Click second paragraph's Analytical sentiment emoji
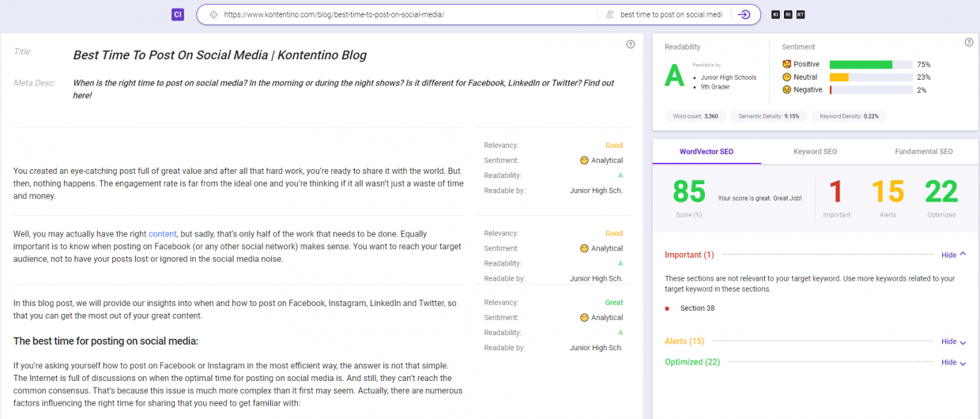 (585, 248)
